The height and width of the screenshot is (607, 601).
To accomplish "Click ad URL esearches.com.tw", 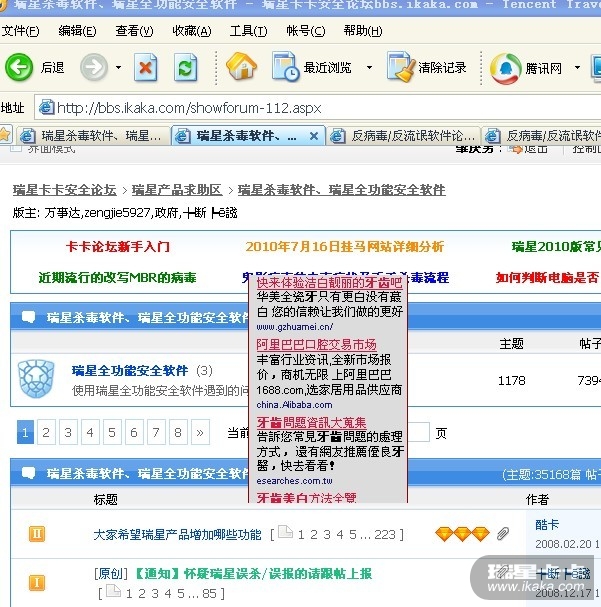I will [294, 481].
